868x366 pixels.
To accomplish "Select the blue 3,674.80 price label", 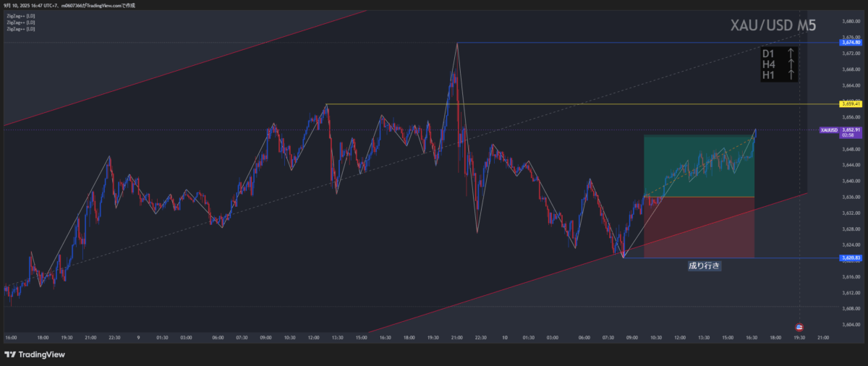I will pyautogui.click(x=850, y=43).
